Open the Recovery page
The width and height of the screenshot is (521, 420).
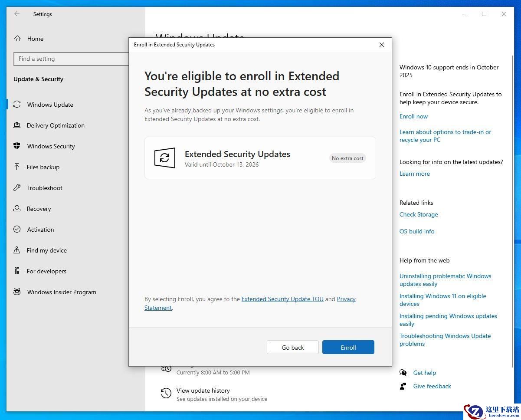(x=39, y=209)
